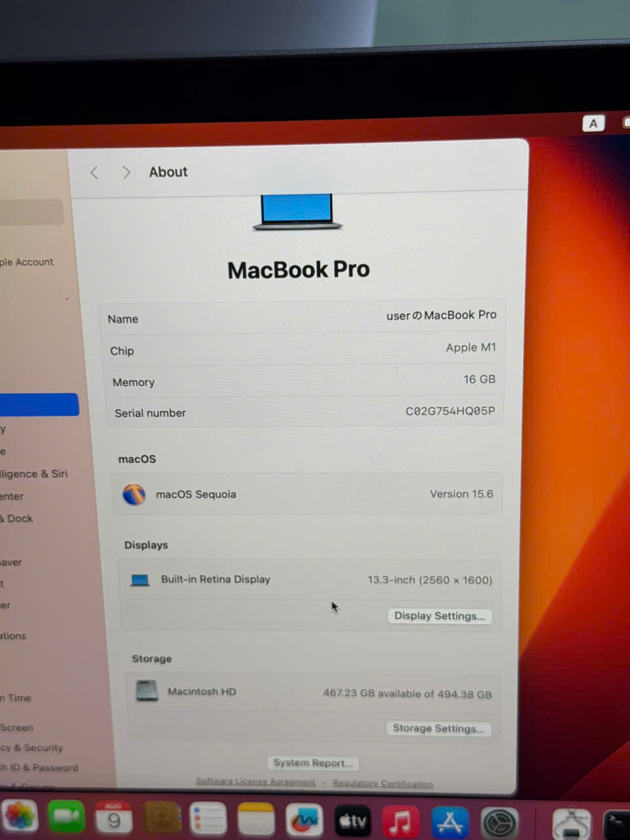This screenshot has height=840, width=630.
Task: Click the Macintosh HD drive icon
Action: click(x=147, y=691)
